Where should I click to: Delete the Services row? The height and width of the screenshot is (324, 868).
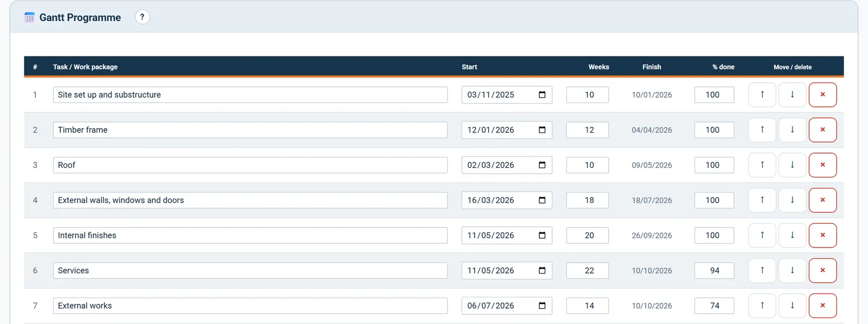click(x=822, y=270)
